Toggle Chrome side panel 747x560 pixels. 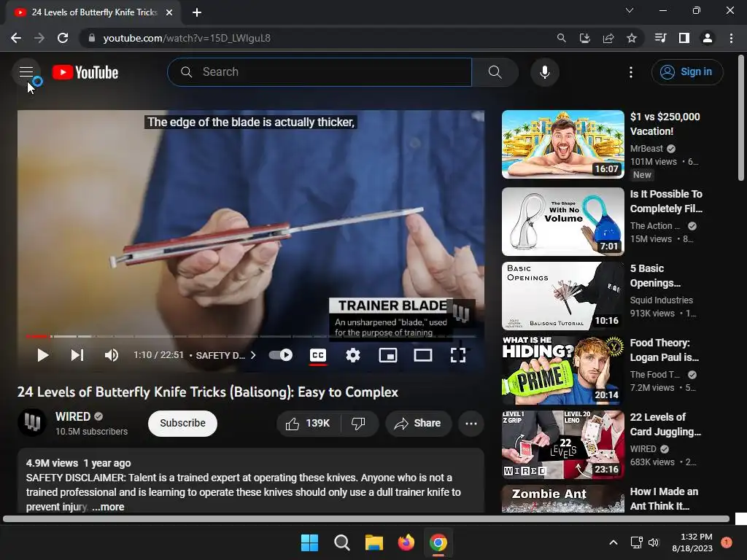pos(684,38)
